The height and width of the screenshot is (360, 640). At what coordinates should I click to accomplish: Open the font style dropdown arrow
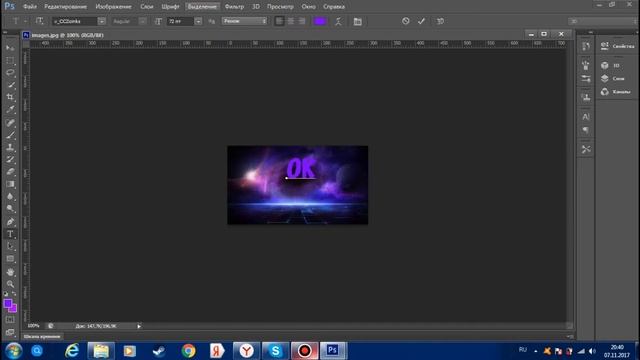[142, 21]
